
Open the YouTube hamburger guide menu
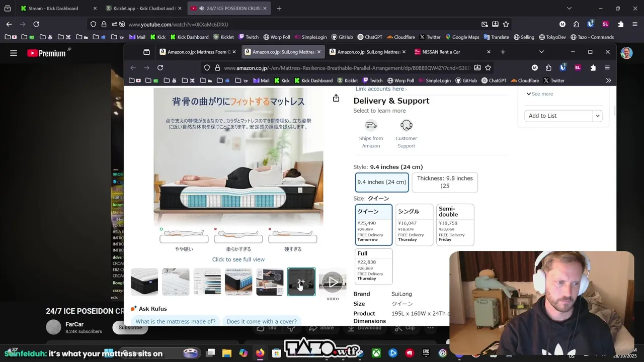point(14,53)
